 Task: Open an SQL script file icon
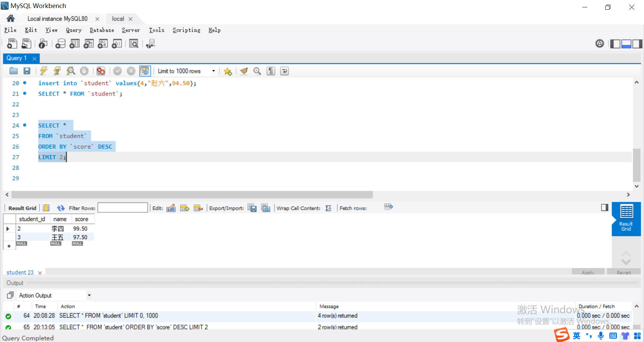[26, 44]
